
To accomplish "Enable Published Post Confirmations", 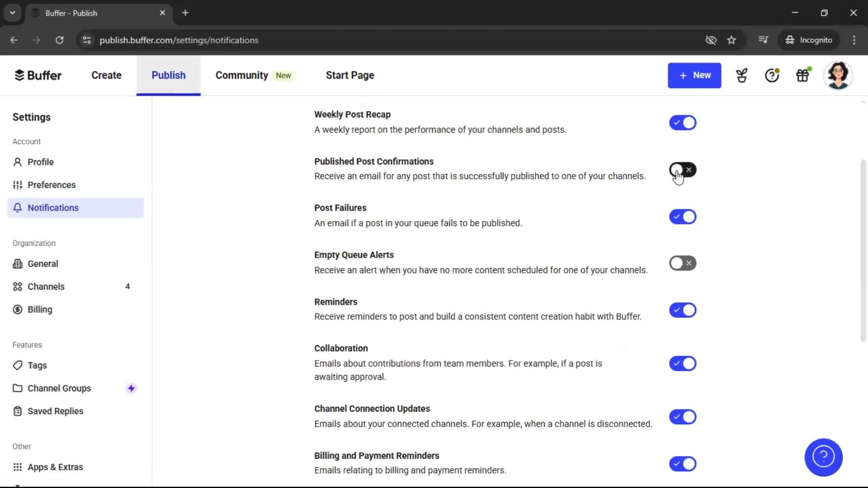I will point(683,169).
